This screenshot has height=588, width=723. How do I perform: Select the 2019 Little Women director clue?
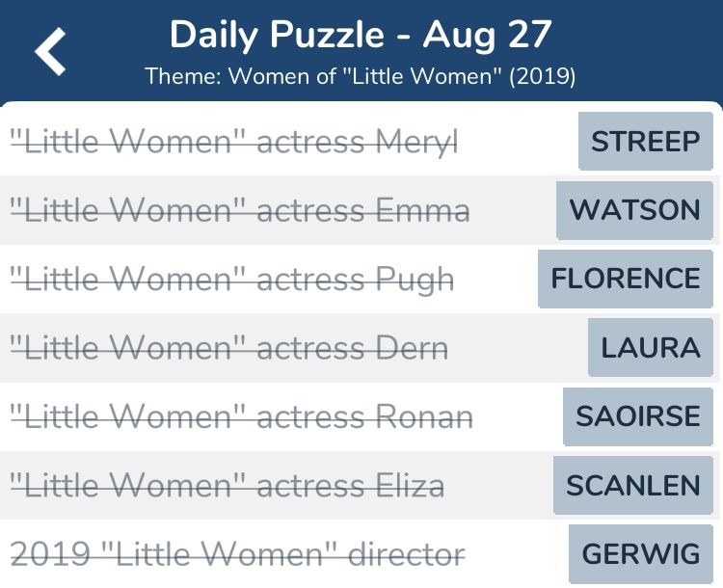click(x=237, y=554)
